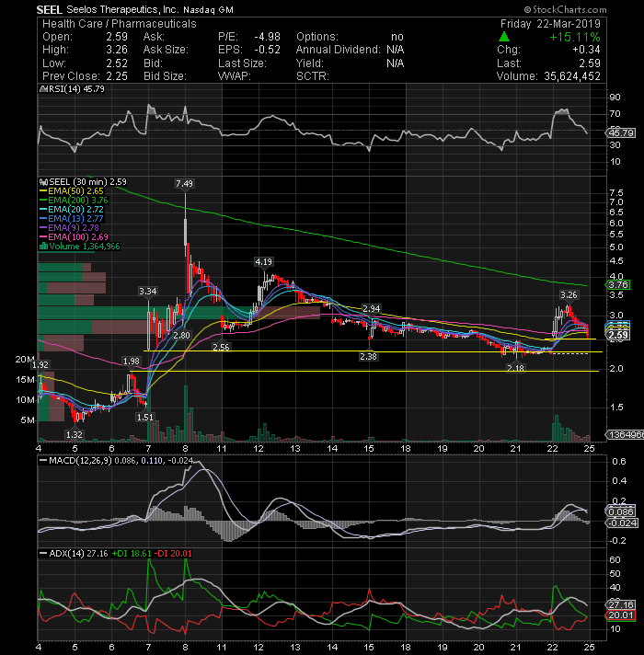Click the +DI 18.61 legend value
644x655 pixels.
(132, 554)
